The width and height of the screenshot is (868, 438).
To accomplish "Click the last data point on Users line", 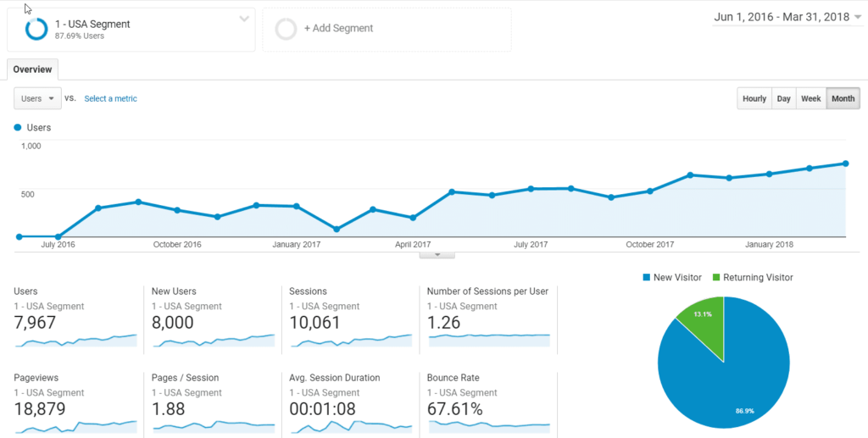I will [845, 164].
